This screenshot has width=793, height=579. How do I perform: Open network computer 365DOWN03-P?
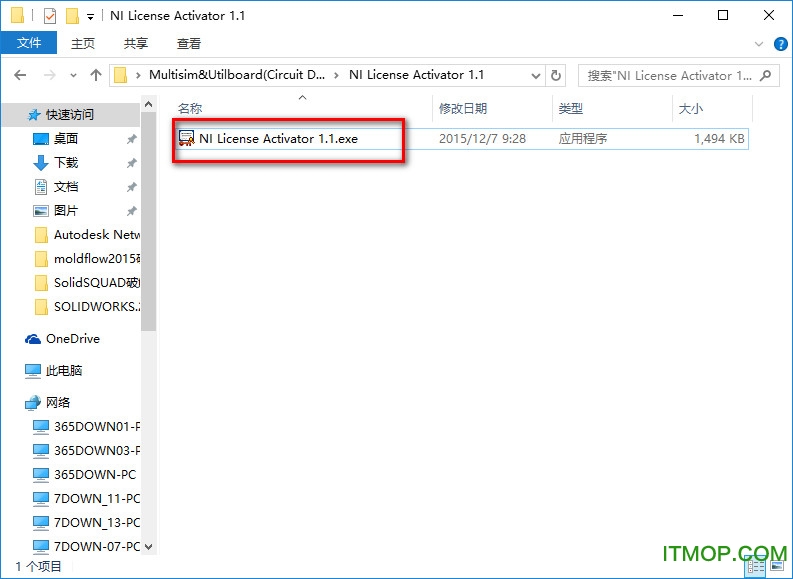click(96, 450)
